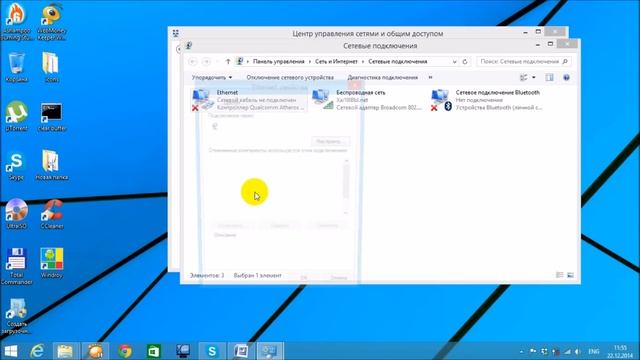Launch Google Chrome from taskbar
Viewport: 640px width, 360px height.
click(x=125, y=351)
